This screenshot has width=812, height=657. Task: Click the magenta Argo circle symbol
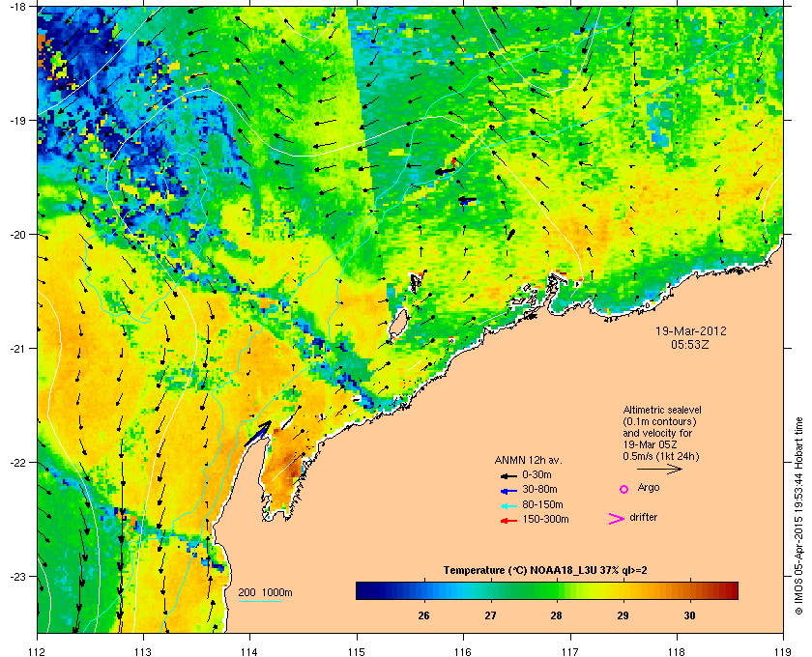pos(624,489)
